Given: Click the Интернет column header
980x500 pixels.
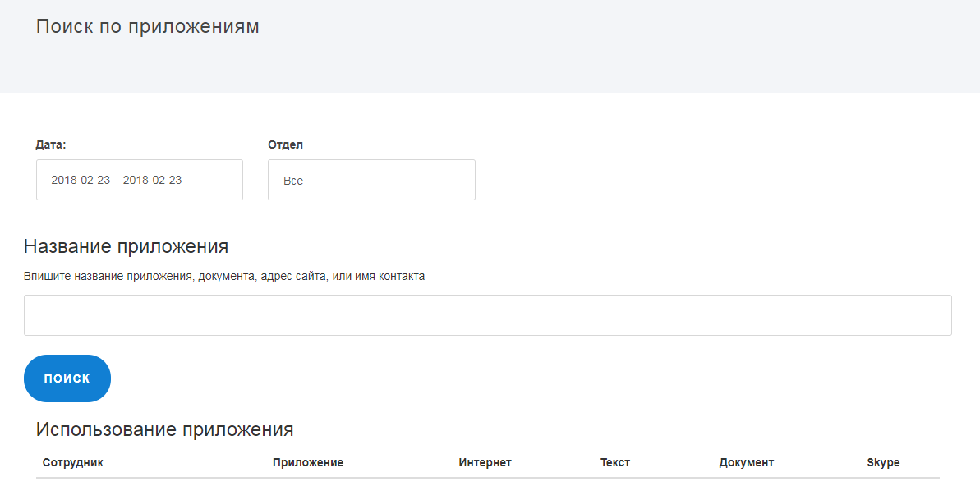Looking at the screenshot, I should 485,462.
